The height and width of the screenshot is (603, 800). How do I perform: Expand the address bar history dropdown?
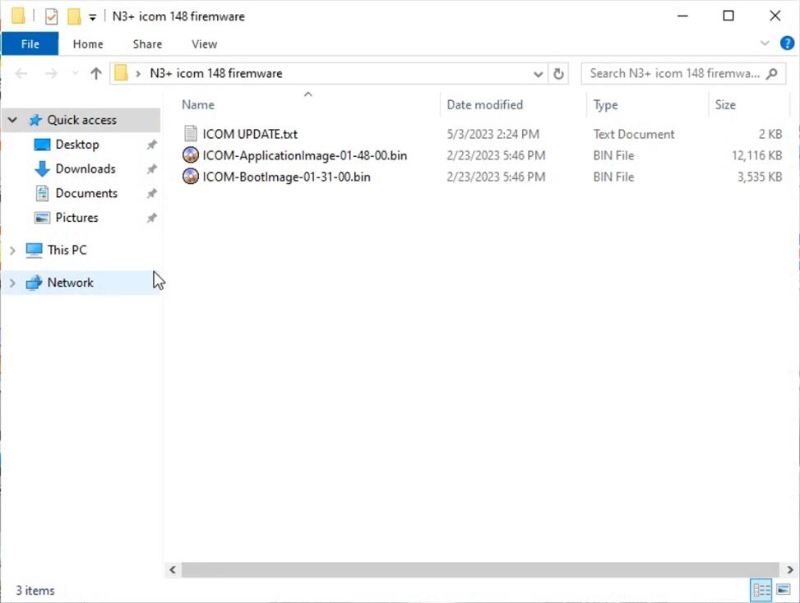(x=538, y=74)
